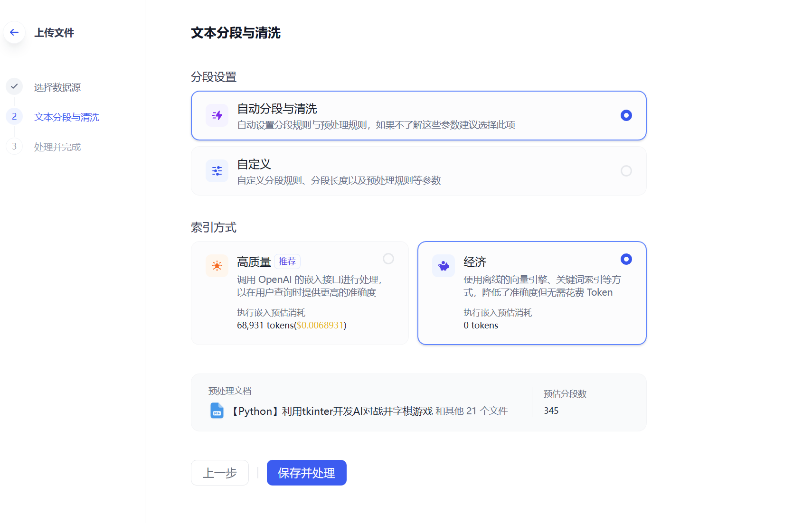Click the 预处理文档 label
This screenshot has width=812, height=523.
pos(230,391)
